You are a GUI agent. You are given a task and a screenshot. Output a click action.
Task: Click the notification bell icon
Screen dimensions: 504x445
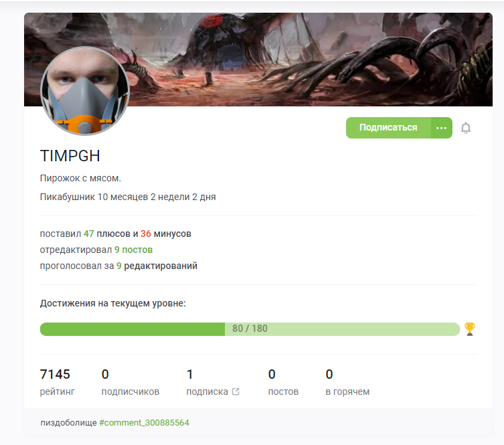(x=466, y=128)
